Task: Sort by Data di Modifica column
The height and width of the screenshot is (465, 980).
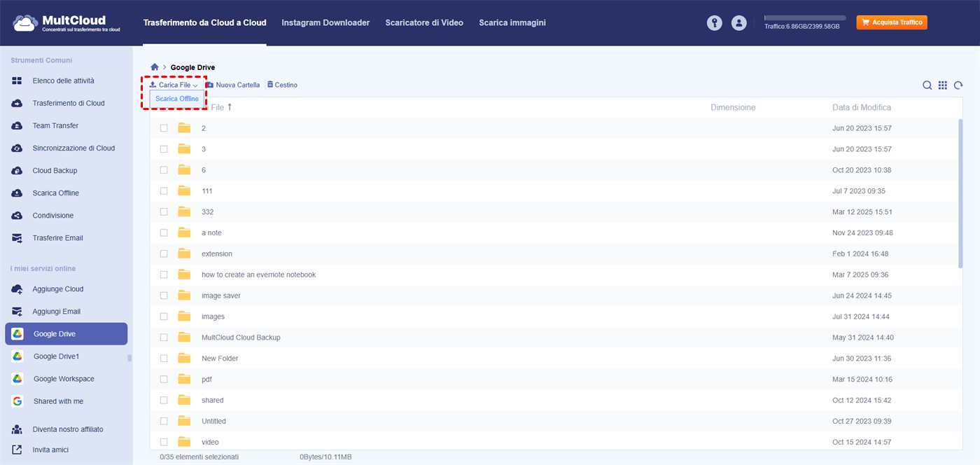Action: point(862,107)
